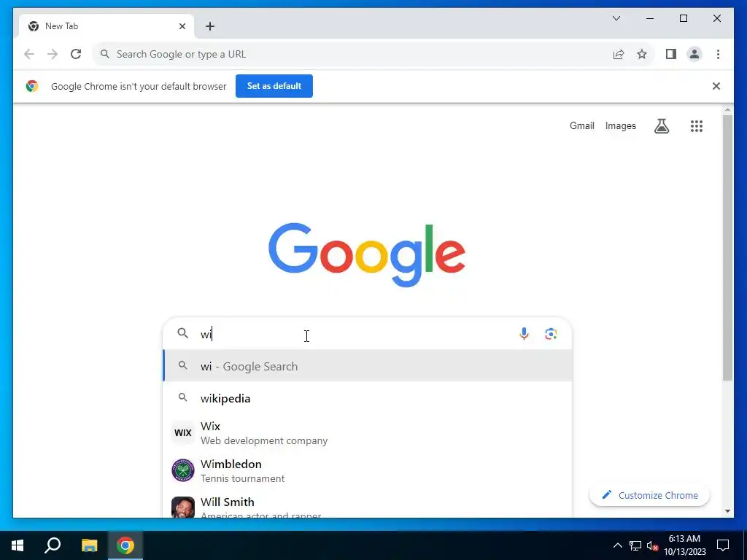
Task: Reload the current page
Action: 76,54
